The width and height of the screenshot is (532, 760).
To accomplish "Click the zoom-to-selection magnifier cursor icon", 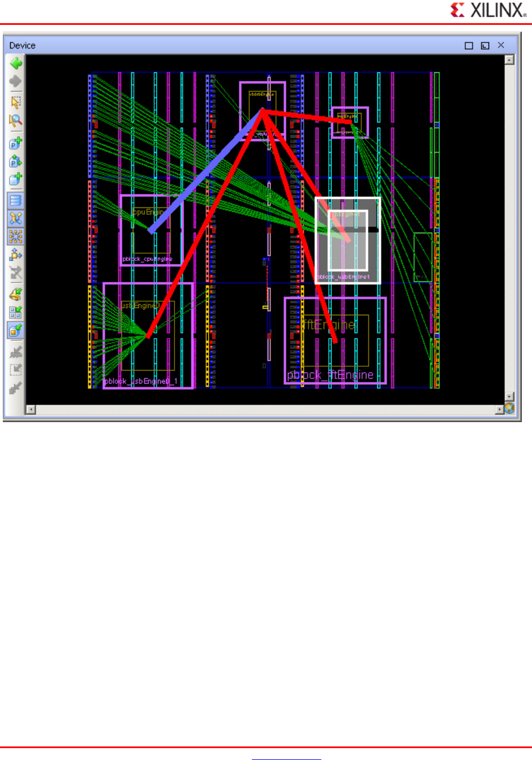I will 16,120.
